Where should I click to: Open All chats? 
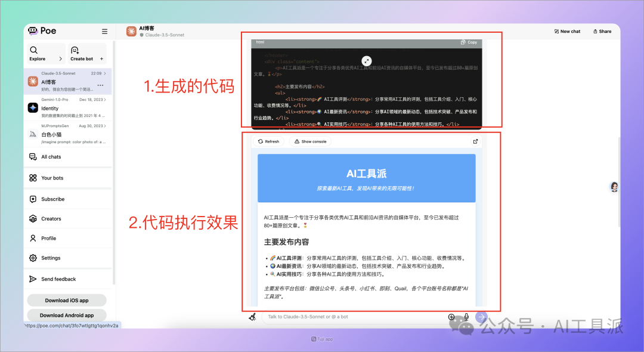click(x=68, y=157)
